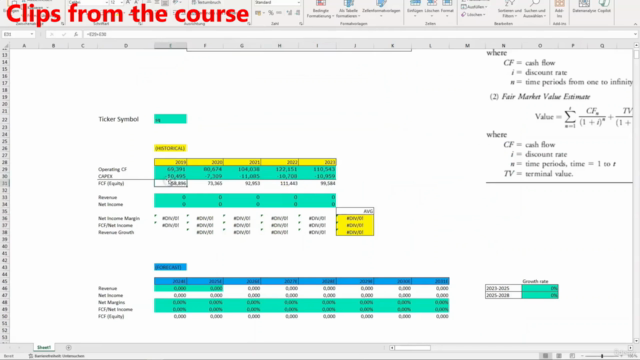Switch to Page Layout view in status bar
This screenshot has height=360, width=640.
(559, 356)
